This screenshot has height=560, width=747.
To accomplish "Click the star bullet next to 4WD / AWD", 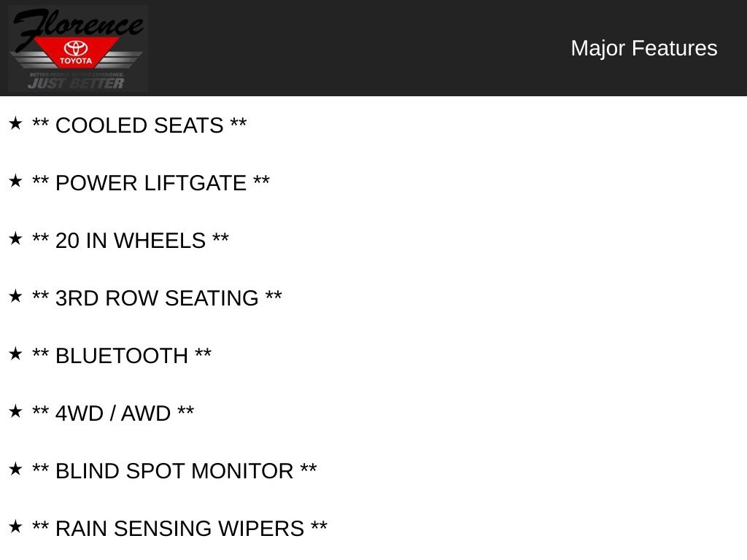I will (15, 411).
